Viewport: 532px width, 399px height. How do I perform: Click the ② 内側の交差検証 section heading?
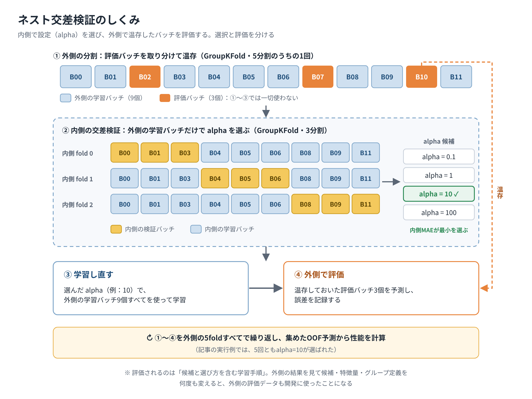tap(195, 130)
